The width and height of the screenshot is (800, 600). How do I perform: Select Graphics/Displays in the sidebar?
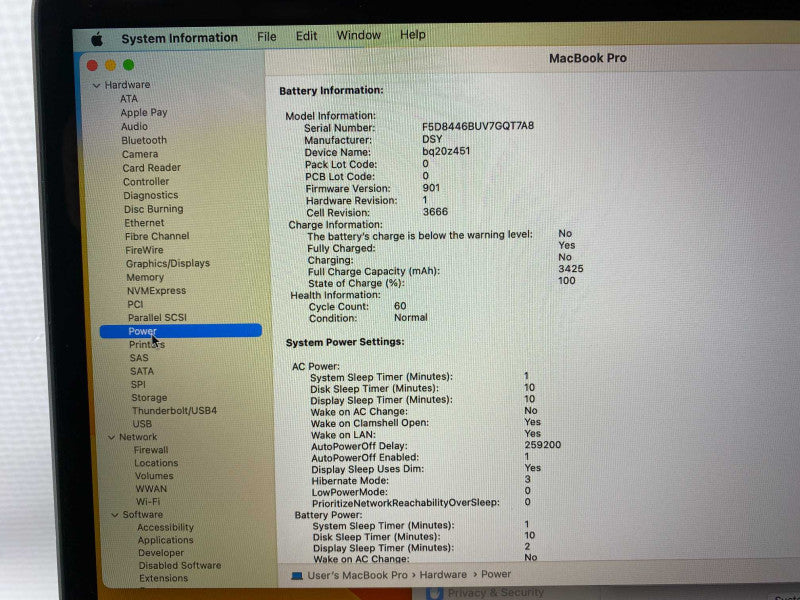[168, 264]
